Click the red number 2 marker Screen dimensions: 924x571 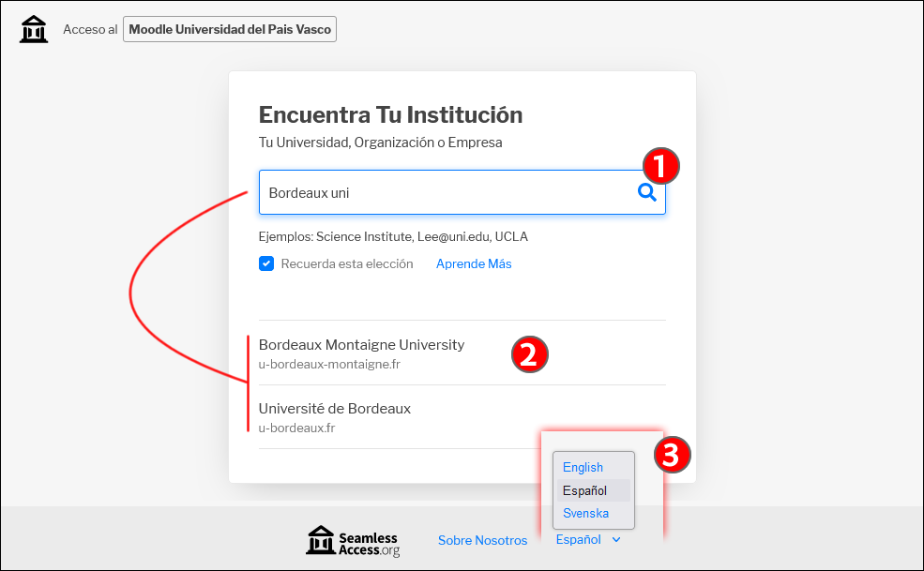click(528, 354)
